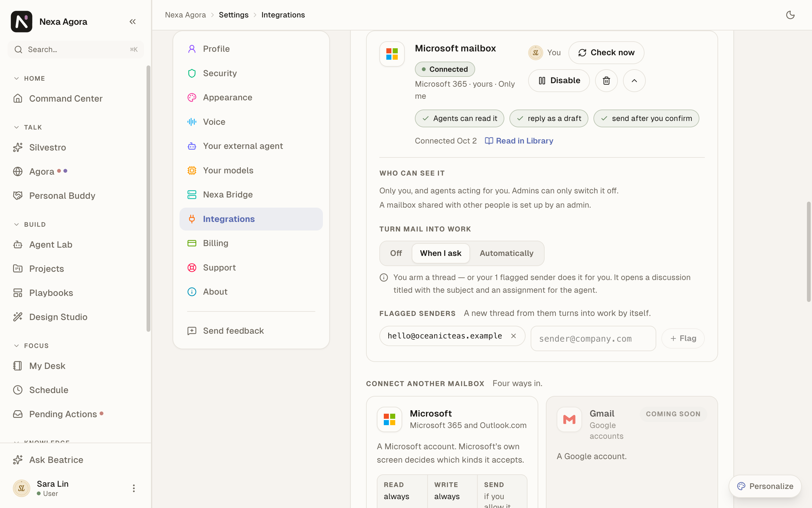Remove flagged sender hello@oceanicteas.example
The image size is (812, 508).
(513, 336)
